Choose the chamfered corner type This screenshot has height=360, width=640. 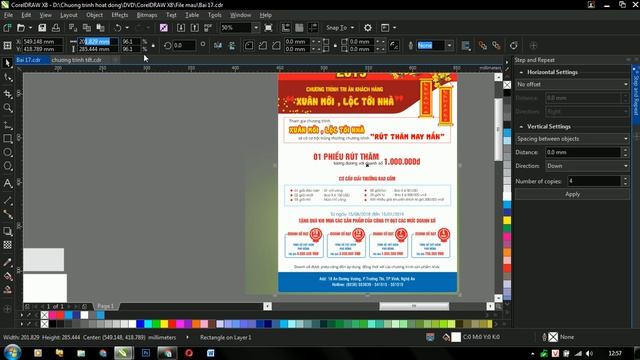276,45
